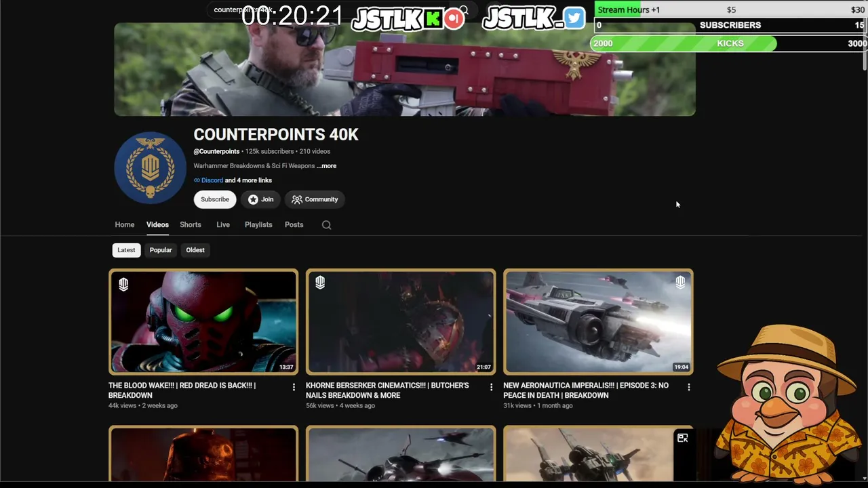Click the channel banner image
Screen dimensions: 868x488
(405, 69)
